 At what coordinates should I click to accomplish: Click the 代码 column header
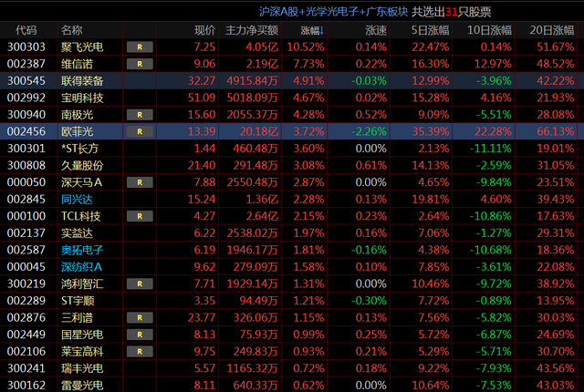point(22,29)
